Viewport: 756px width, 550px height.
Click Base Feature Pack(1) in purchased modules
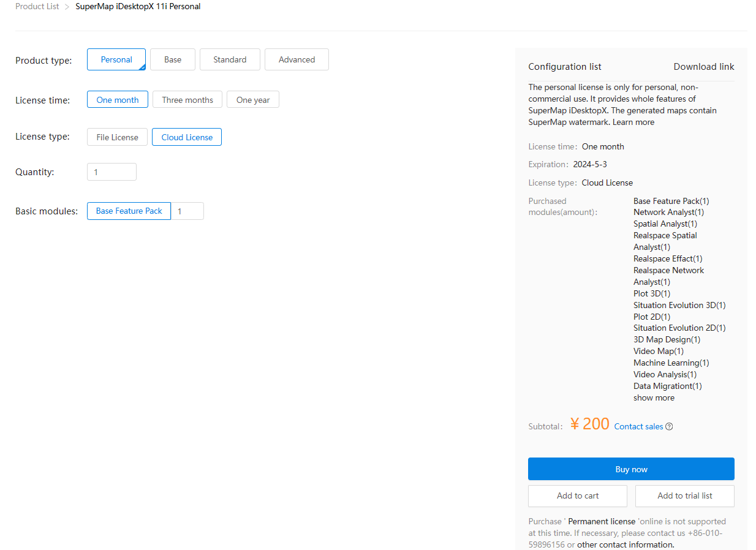pos(671,201)
